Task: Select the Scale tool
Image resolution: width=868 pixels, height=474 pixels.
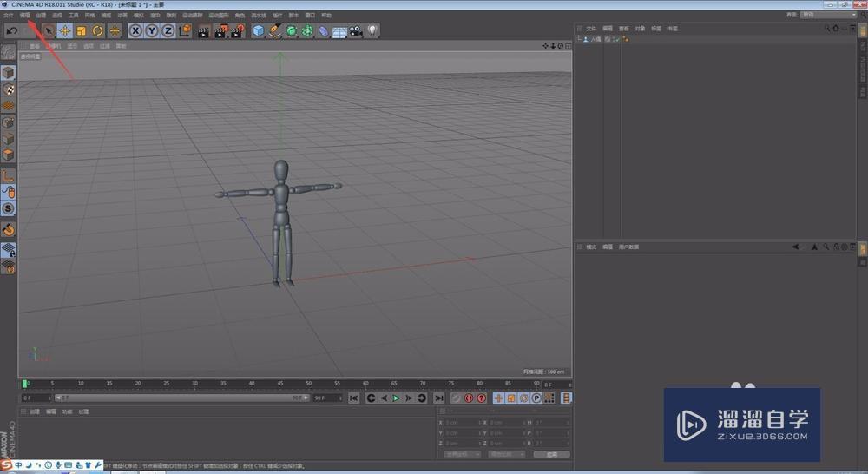Action: [x=81, y=31]
